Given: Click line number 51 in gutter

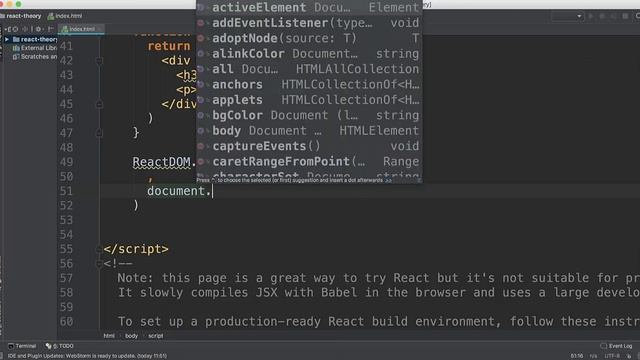Looking at the screenshot, I should [66, 191].
